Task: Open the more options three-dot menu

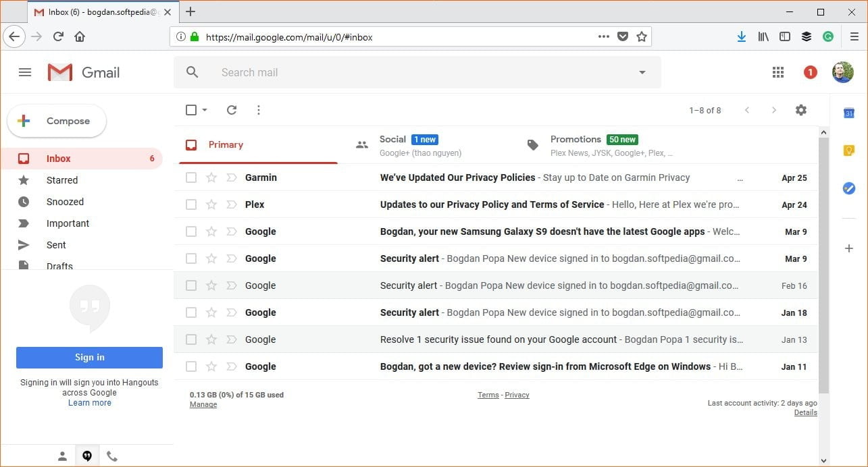Action: click(259, 109)
